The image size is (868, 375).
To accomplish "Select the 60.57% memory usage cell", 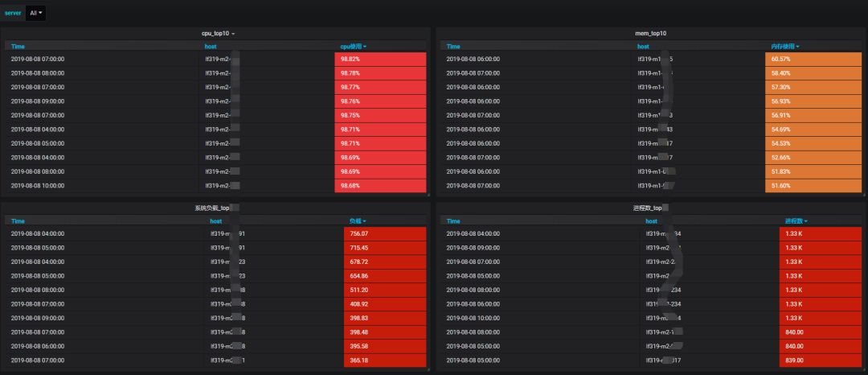I will [813, 60].
